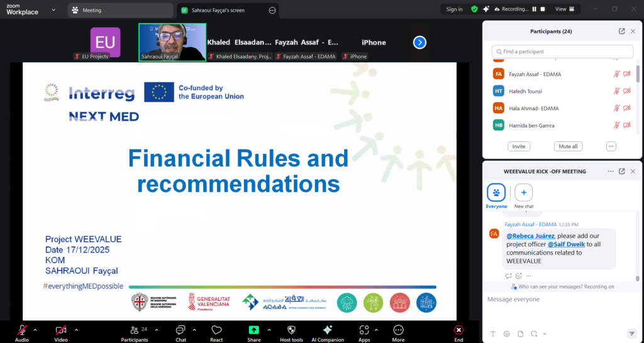Turn on camera with the Video button
The height and width of the screenshot is (343, 644).
pos(61,330)
